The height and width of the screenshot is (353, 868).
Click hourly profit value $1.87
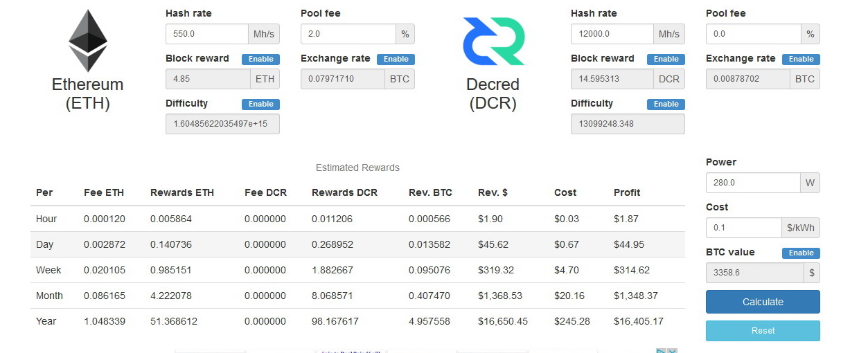626,219
